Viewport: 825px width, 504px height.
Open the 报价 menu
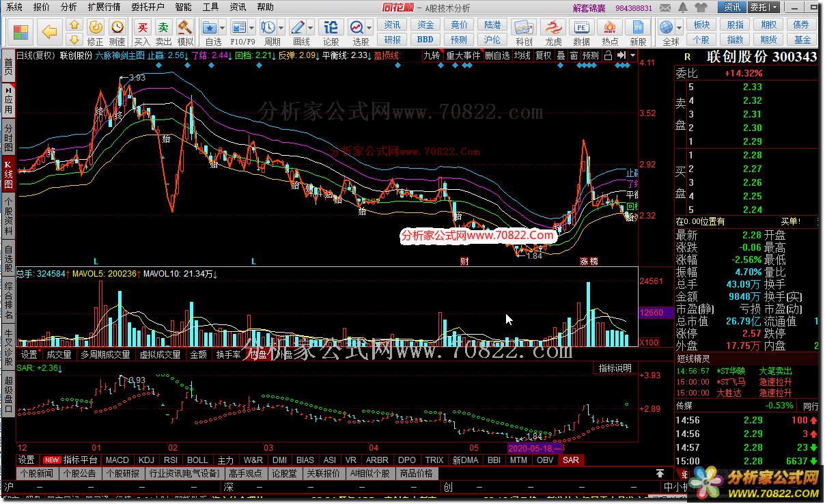click(x=42, y=7)
